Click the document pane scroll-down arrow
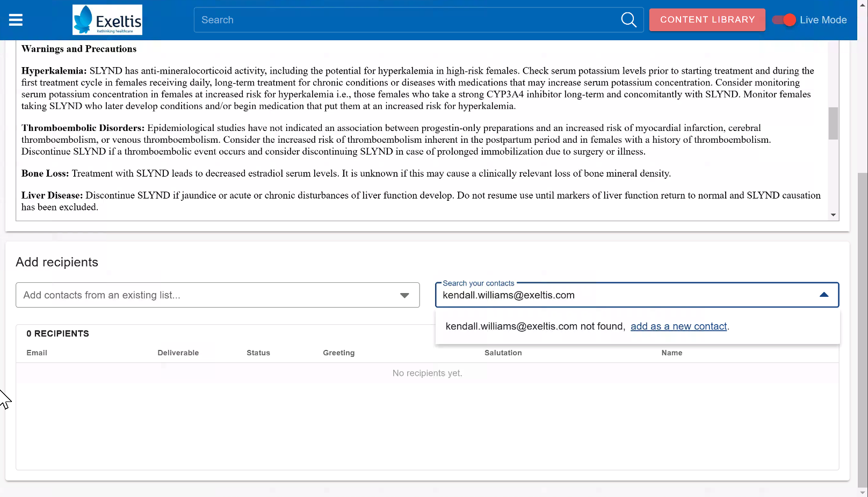The width and height of the screenshot is (868, 497). 833,215
